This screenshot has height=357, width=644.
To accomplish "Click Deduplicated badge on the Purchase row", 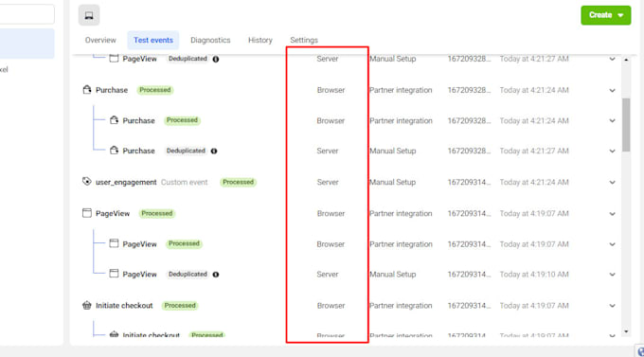I will point(186,151).
